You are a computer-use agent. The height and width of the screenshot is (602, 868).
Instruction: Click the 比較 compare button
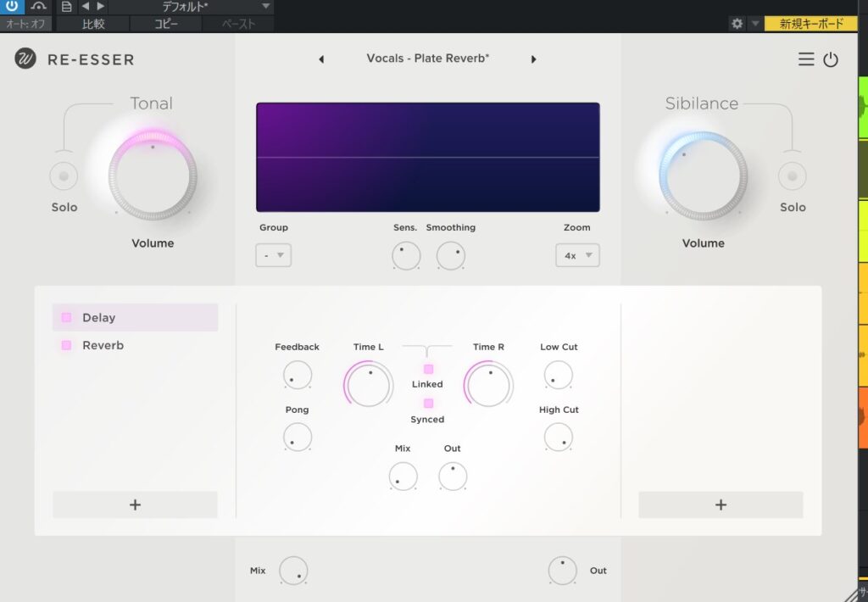click(93, 24)
